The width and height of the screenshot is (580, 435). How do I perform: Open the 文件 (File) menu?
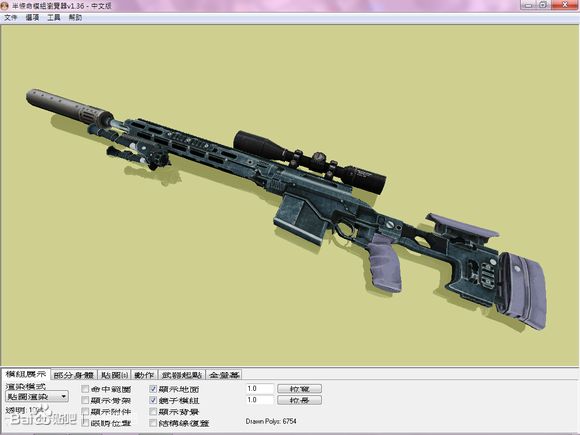click(10, 17)
